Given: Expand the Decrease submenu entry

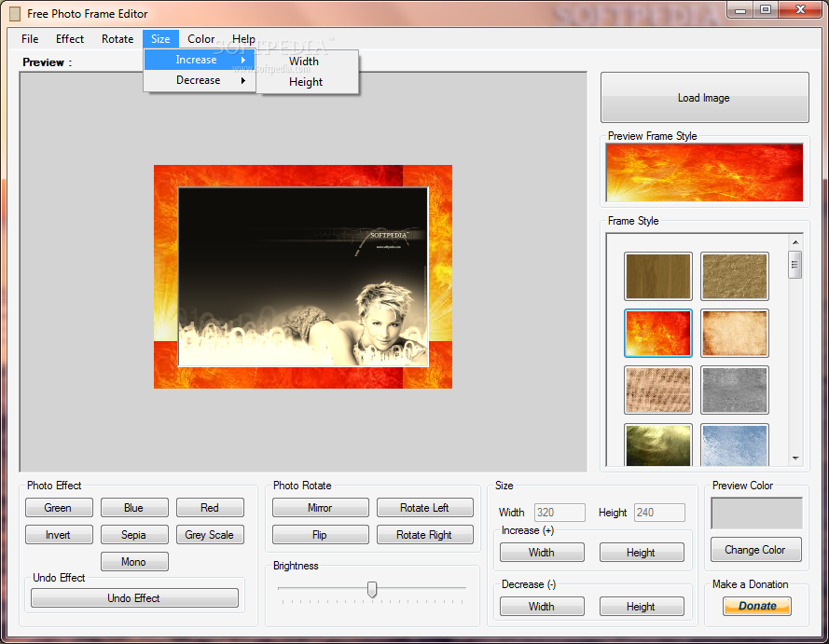Looking at the screenshot, I should click(200, 80).
